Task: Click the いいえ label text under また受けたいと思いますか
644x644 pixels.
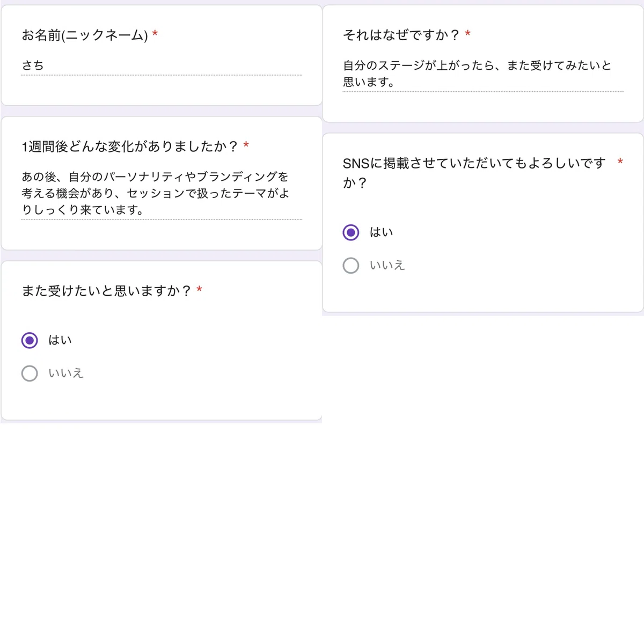Action: click(66, 374)
